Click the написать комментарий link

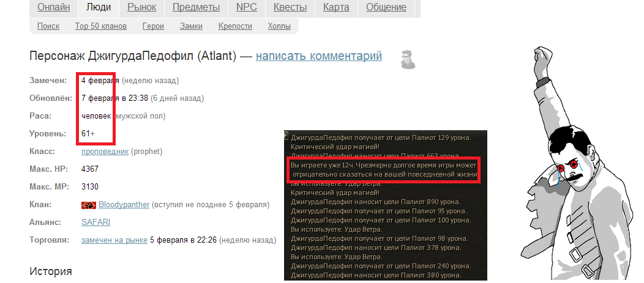pyautogui.click(x=319, y=56)
